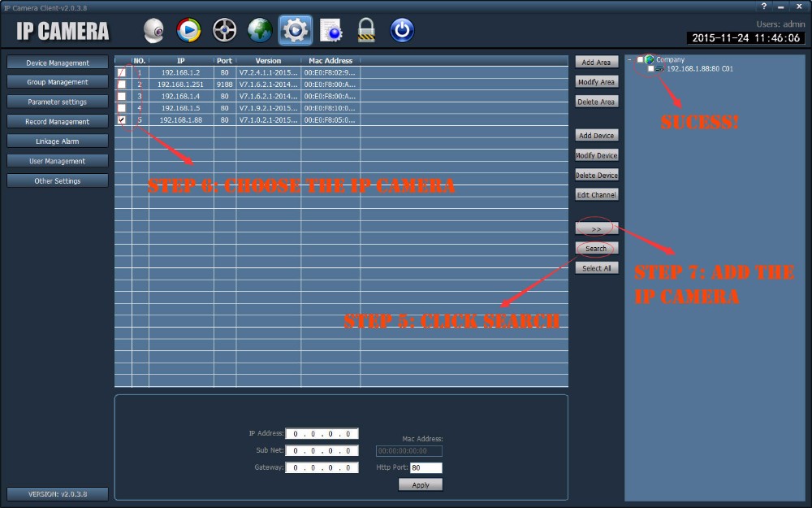The height and width of the screenshot is (508, 812).
Task: Click the Add Area button
Action: click(597, 63)
